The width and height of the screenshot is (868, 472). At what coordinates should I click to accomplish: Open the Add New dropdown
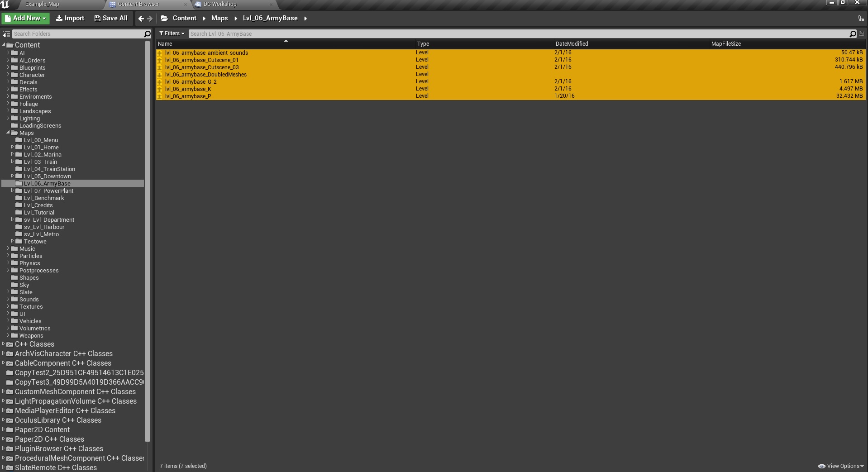25,19
